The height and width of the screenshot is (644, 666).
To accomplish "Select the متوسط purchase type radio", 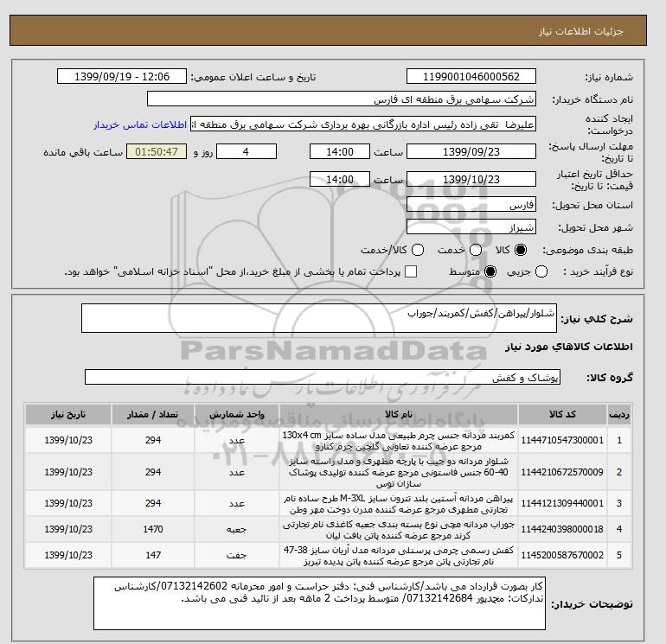I will [x=490, y=271].
